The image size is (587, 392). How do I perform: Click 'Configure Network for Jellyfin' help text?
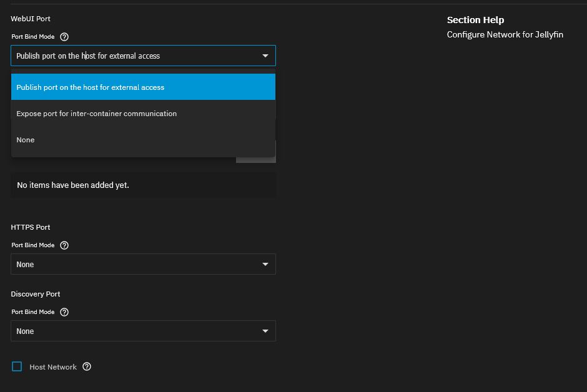[x=505, y=35]
